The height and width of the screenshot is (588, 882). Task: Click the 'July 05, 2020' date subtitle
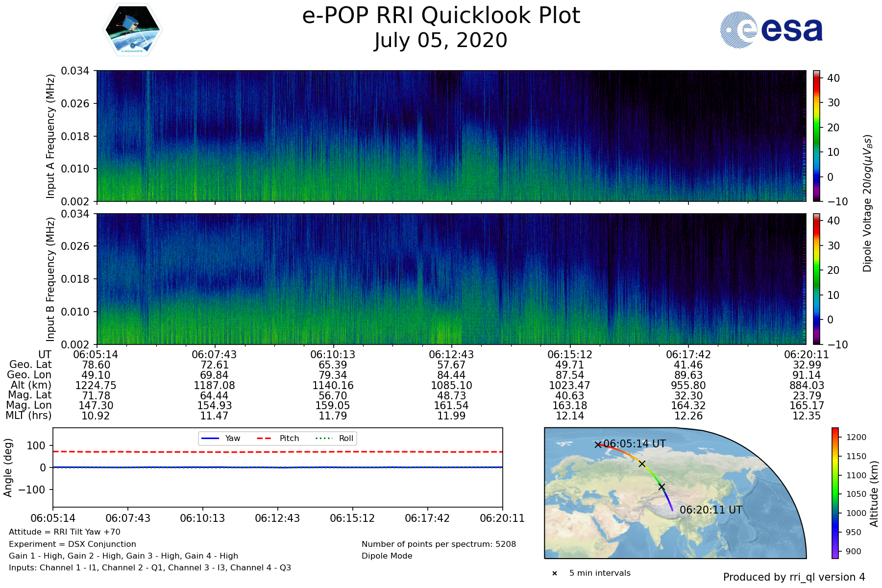(x=441, y=40)
